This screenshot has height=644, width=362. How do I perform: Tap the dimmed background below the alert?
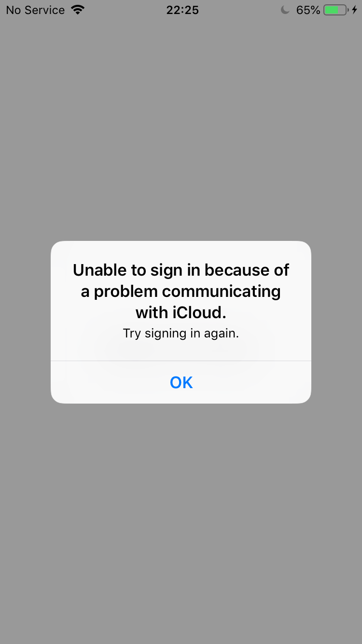point(181,524)
